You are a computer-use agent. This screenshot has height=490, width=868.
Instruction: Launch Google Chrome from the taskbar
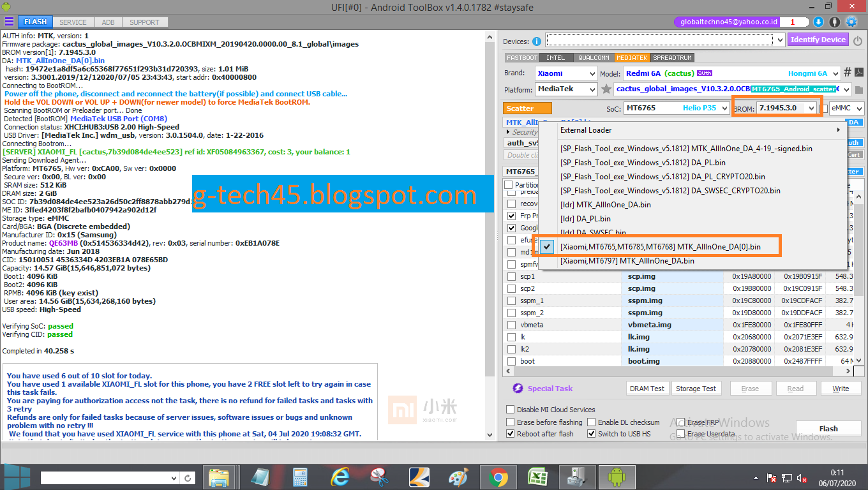[498, 477]
